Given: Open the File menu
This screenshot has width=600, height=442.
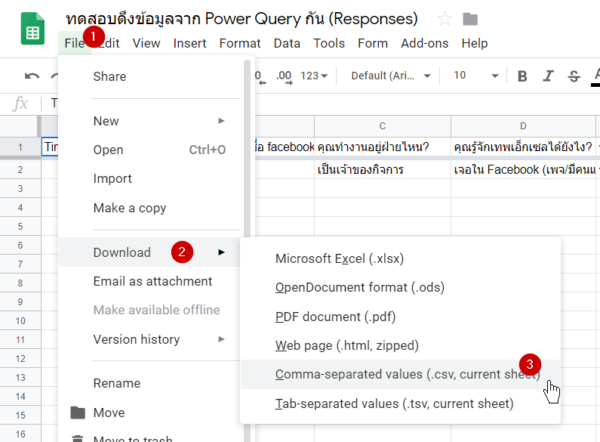Looking at the screenshot, I should coord(74,43).
